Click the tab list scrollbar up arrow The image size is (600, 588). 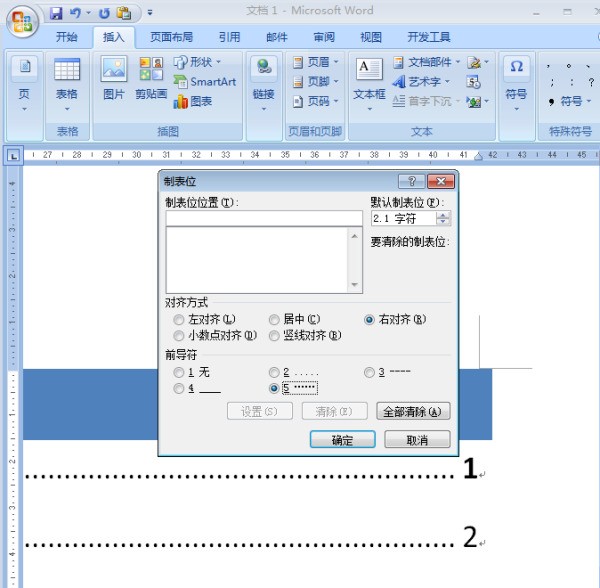[x=354, y=236]
